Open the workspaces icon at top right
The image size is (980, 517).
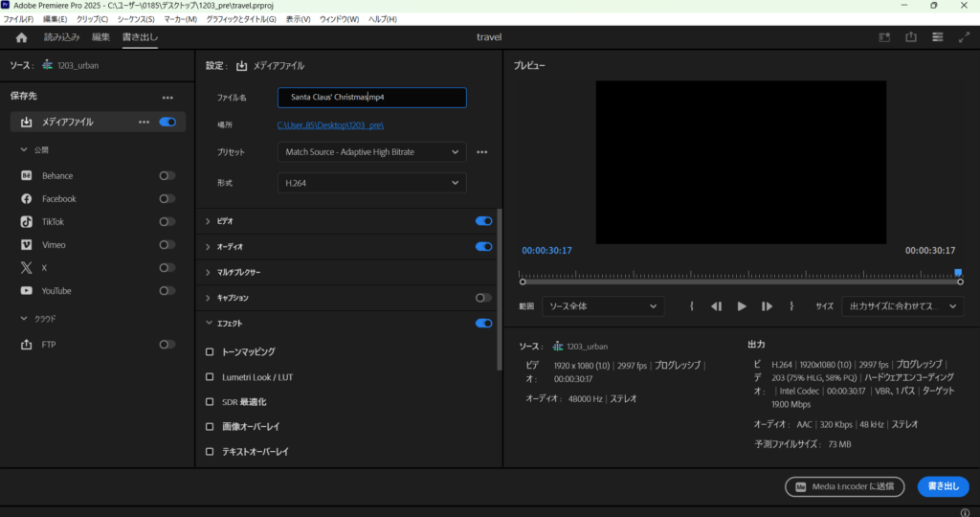click(x=937, y=37)
